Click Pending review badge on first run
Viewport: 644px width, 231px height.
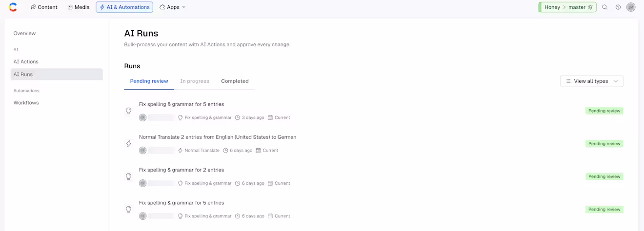[x=604, y=111]
